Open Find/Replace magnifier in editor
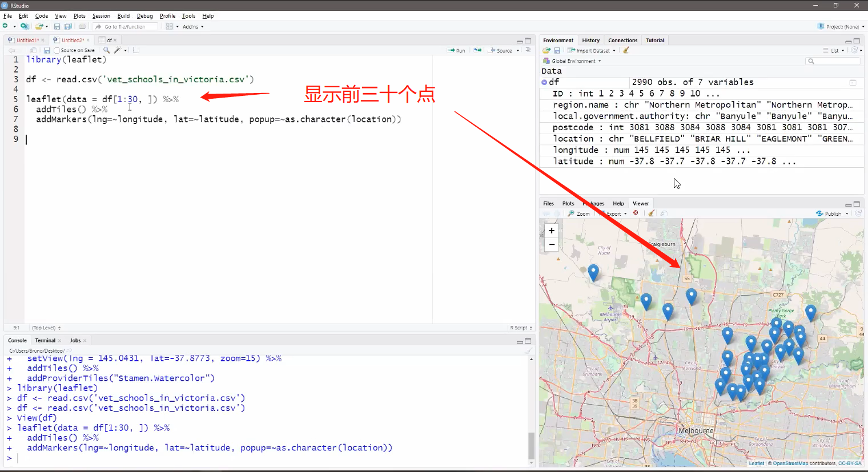The height and width of the screenshot is (472, 868). point(106,50)
